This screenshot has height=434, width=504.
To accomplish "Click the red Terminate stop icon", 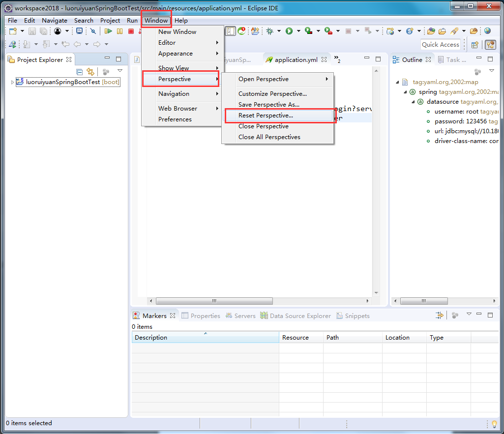I will click(x=131, y=31).
